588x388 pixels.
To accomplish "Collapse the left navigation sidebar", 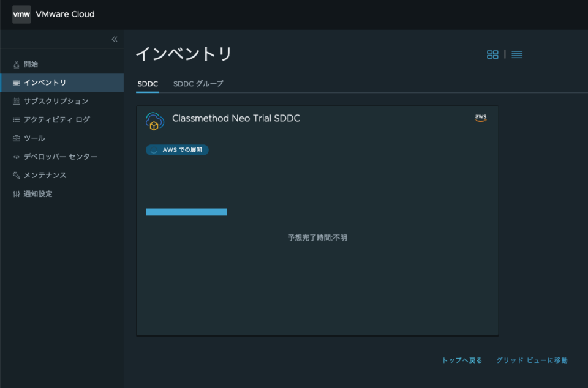I will (x=114, y=38).
